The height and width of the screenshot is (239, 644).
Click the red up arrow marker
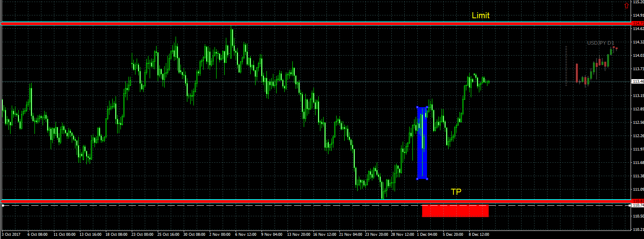(626, 6)
